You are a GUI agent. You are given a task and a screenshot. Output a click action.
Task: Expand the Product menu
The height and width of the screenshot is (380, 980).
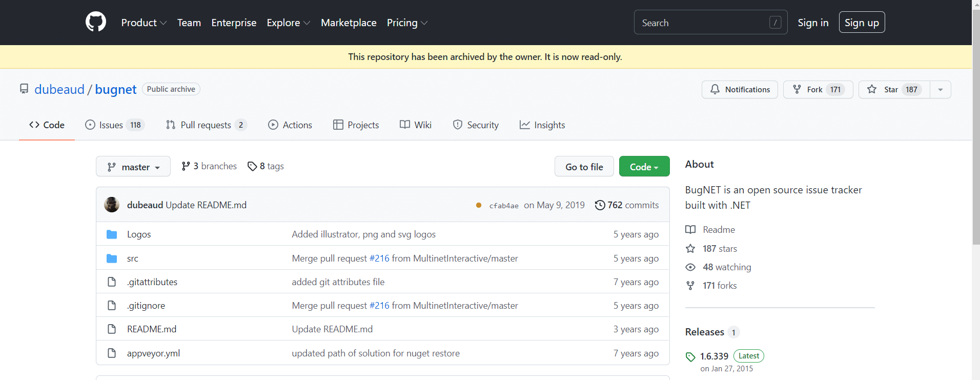pyautogui.click(x=144, y=23)
